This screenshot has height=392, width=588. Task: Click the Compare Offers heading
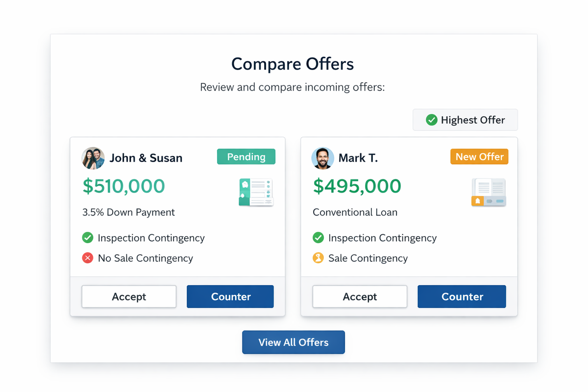pyautogui.click(x=293, y=64)
